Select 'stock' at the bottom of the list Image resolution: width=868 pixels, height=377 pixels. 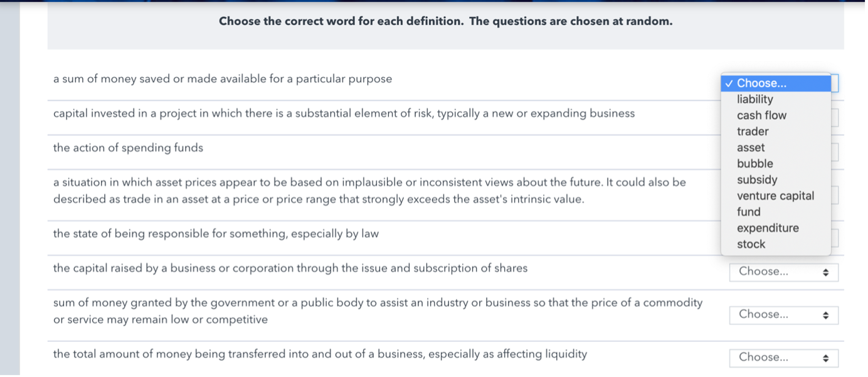click(751, 245)
